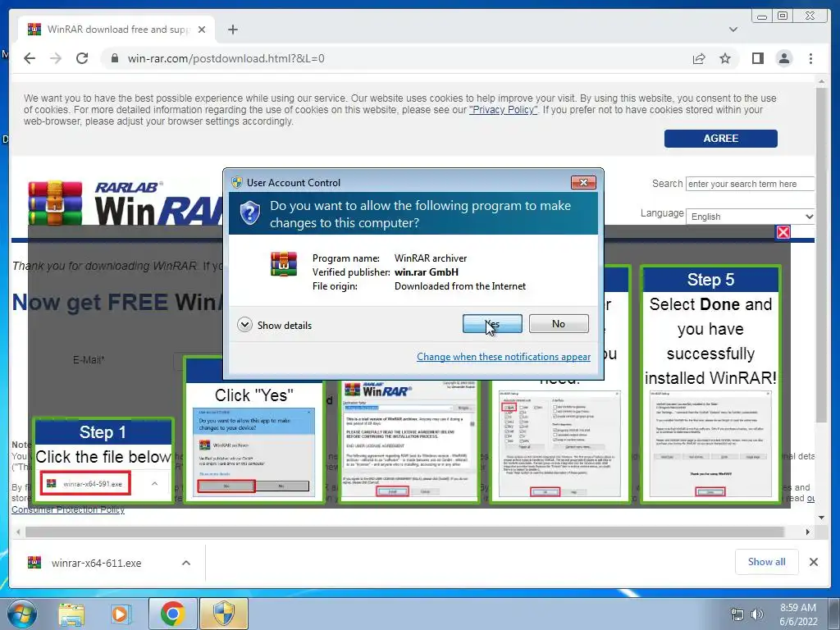The image size is (840, 630).
Task: Close the downloads bar
Action: [x=813, y=562]
